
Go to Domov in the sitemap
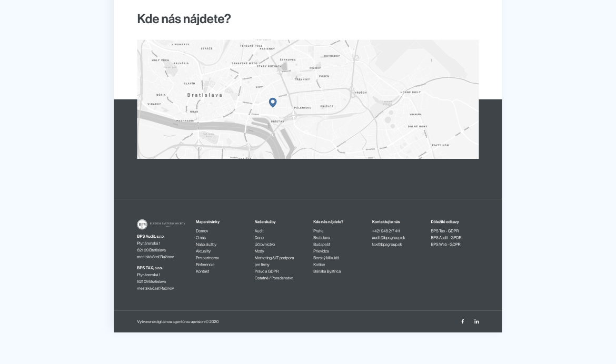202,231
